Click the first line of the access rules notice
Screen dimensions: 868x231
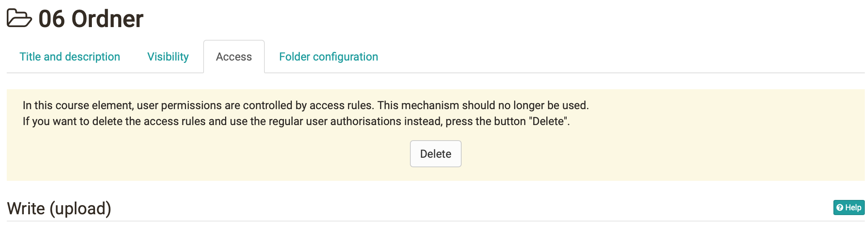tap(306, 105)
